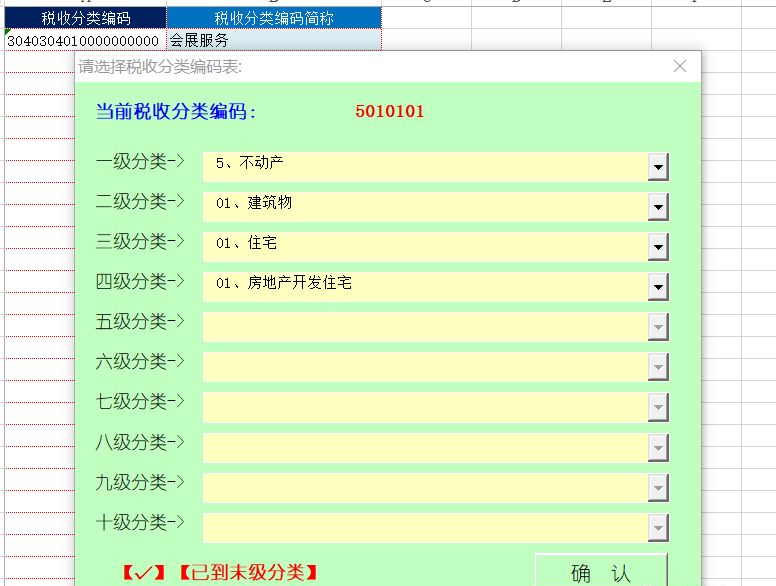
Task: Click the dialog title 请选择税收分类编码表
Action: [x=160, y=66]
